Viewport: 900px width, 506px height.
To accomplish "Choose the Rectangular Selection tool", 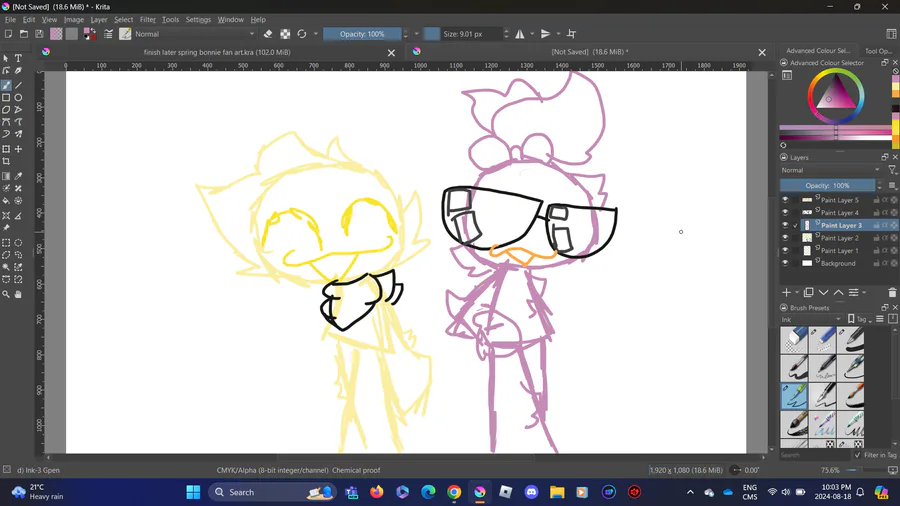I will pyautogui.click(x=6, y=243).
